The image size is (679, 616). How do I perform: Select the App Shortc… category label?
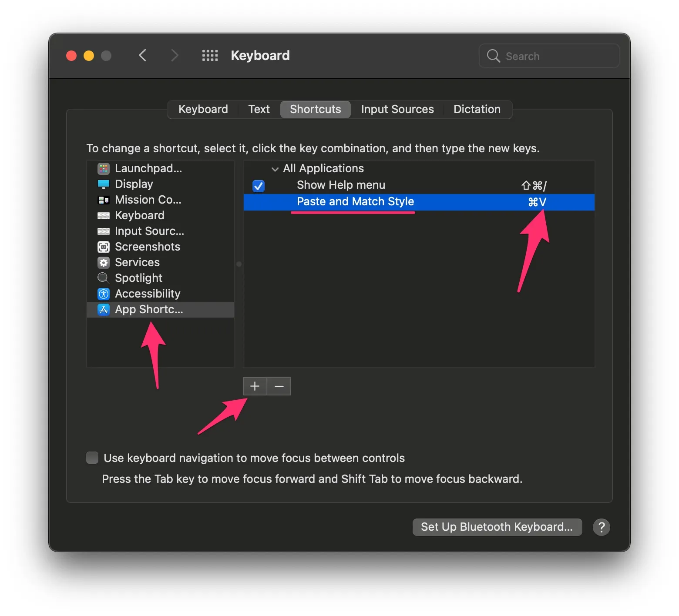tap(149, 309)
